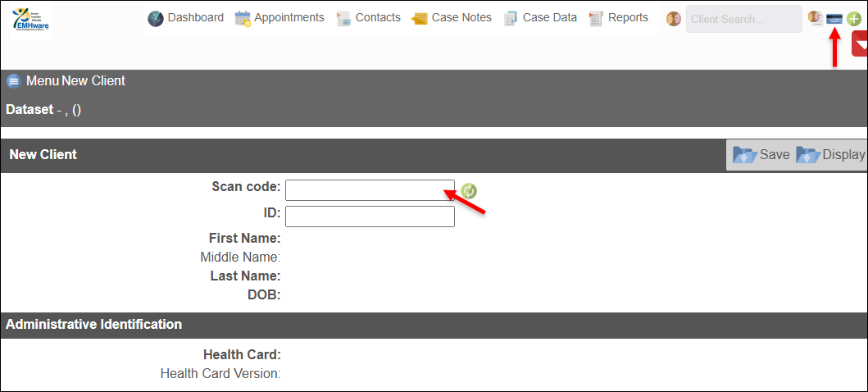Open the Contacts menu item

coord(368,18)
